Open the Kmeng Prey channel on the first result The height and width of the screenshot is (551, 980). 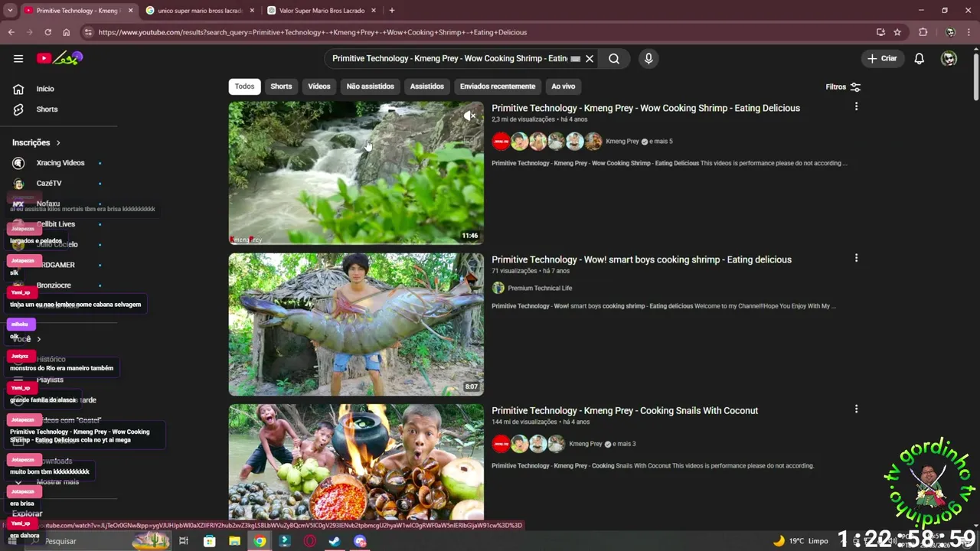(x=622, y=142)
